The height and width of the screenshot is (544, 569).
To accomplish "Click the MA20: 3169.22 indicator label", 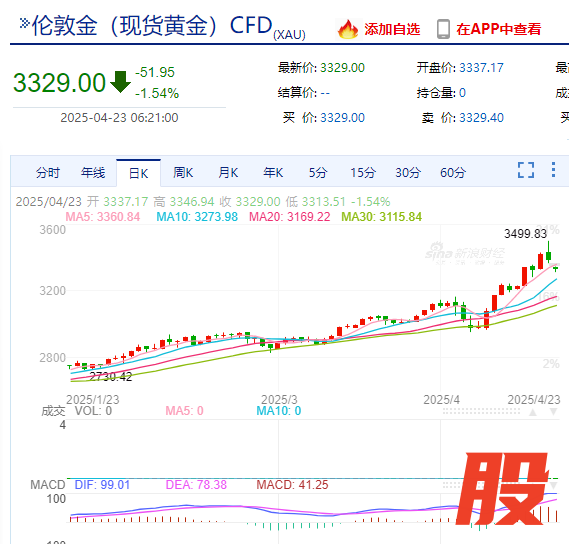I will click(290, 217).
